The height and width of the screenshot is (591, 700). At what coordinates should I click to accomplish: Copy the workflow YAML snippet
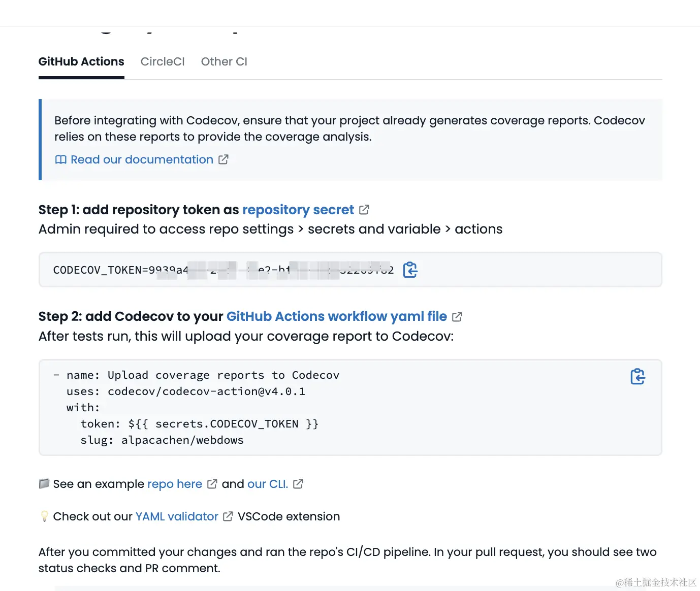[x=638, y=377]
